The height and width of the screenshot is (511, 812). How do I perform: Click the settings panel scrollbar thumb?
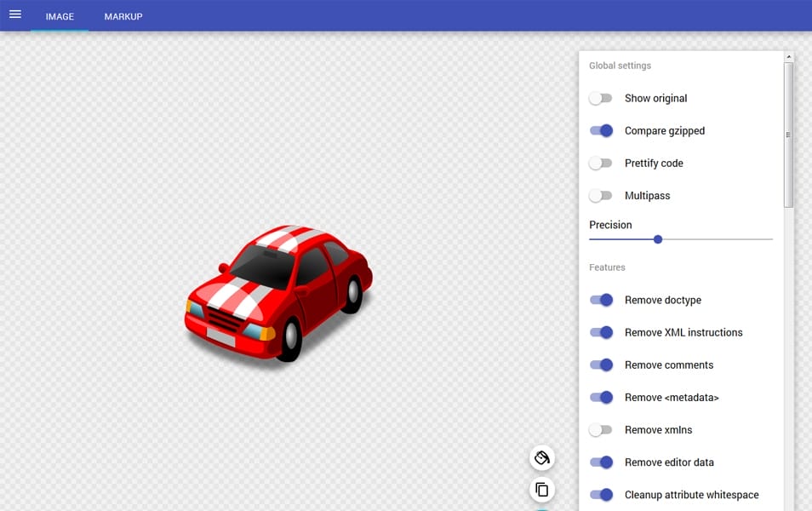[x=789, y=135]
